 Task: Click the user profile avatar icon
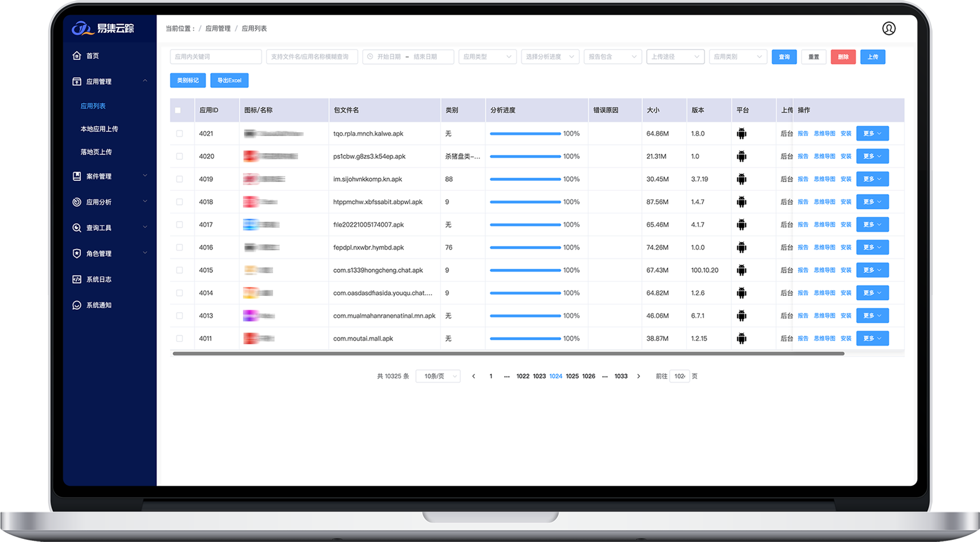pyautogui.click(x=889, y=29)
